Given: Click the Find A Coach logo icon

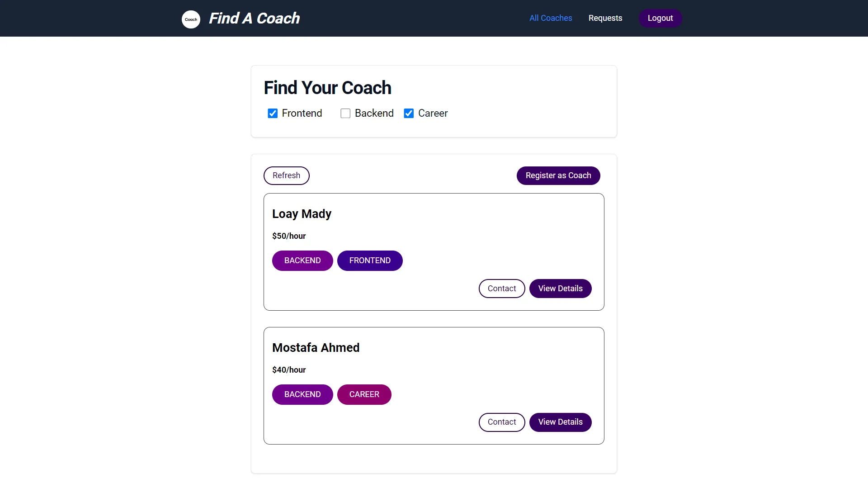Looking at the screenshot, I should (x=190, y=19).
